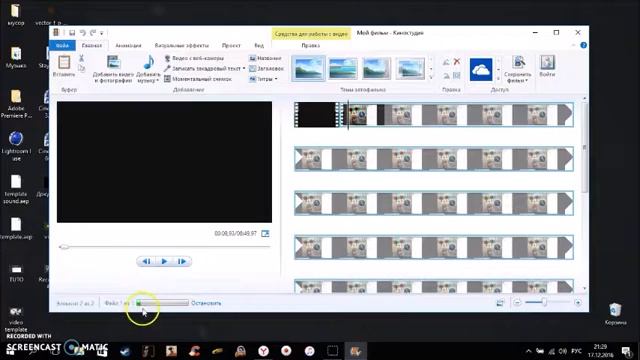The height and width of the screenshot is (360, 640).
Task: Click the Undo arrow in quick access toolbar
Action: click(82, 33)
